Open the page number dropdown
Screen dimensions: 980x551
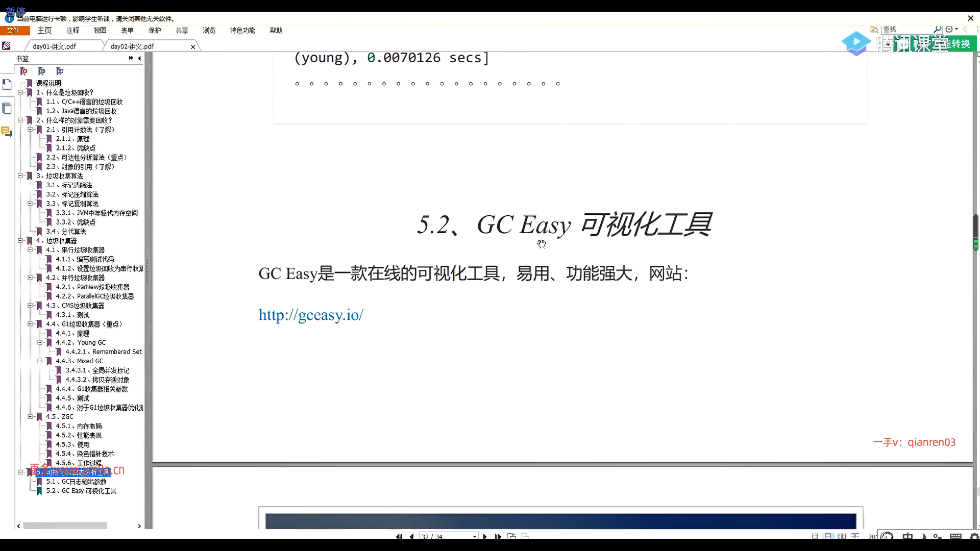475,536
